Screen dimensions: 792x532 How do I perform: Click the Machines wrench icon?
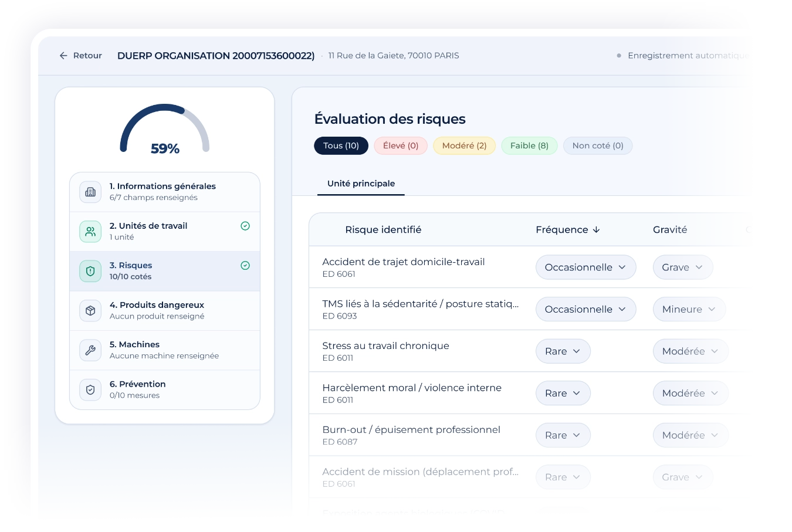point(90,350)
